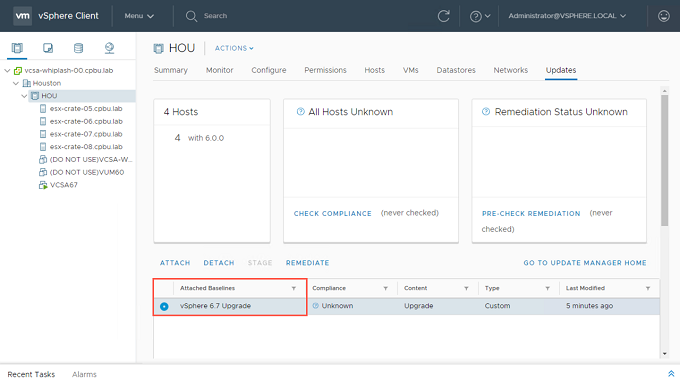Open the help question mark menu
680x382 pixels.
pos(480,16)
